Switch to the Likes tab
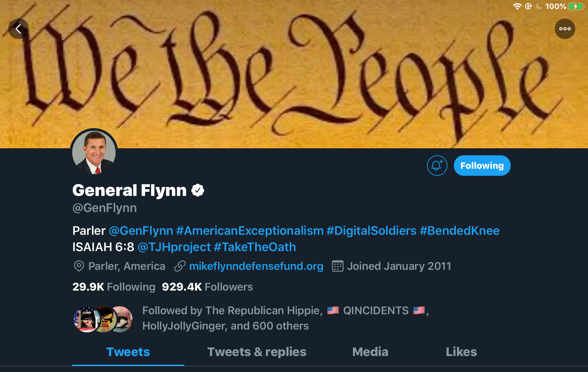588x372 pixels. pos(461,352)
